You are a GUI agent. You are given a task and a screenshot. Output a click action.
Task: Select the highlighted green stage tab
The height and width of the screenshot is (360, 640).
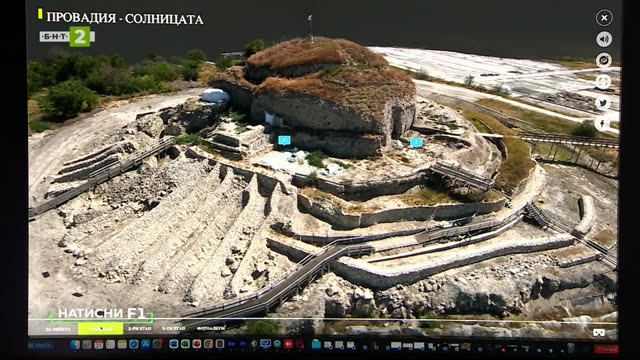pos(100,329)
